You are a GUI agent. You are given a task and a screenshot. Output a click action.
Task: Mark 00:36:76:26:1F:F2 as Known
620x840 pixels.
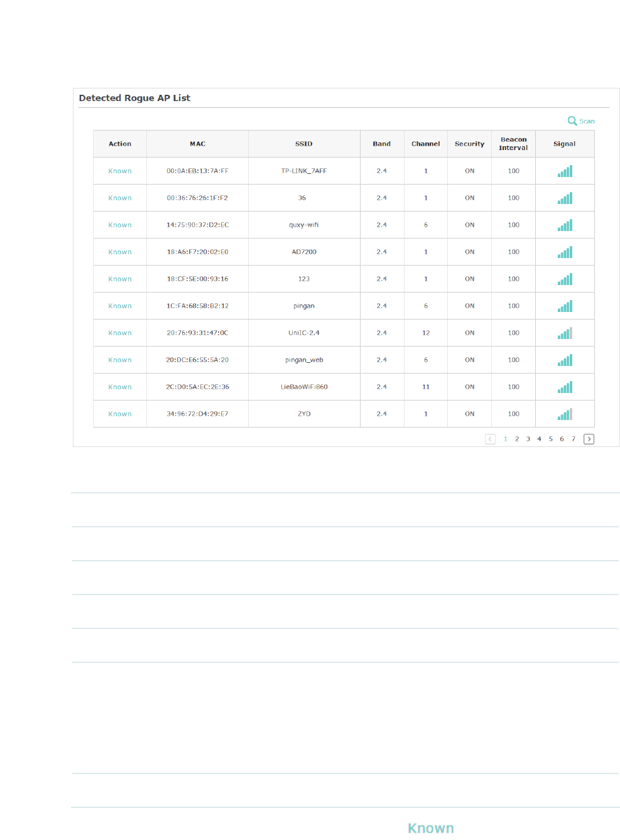tap(120, 198)
